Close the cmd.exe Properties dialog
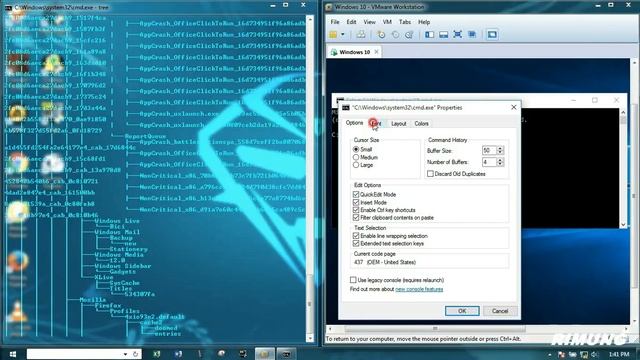Image resolution: width=640 pixels, height=360 pixels. click(513, 107)
